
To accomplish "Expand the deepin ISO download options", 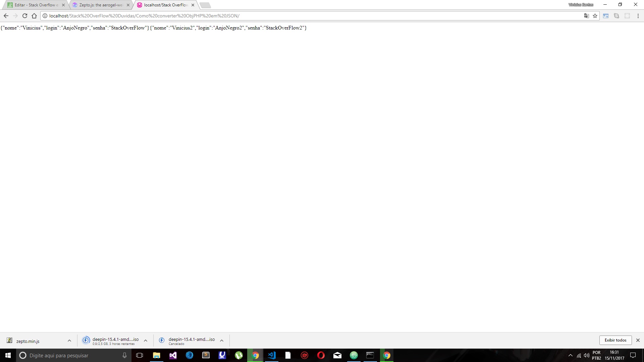I will pyautogui.click(x=146, y=340).
